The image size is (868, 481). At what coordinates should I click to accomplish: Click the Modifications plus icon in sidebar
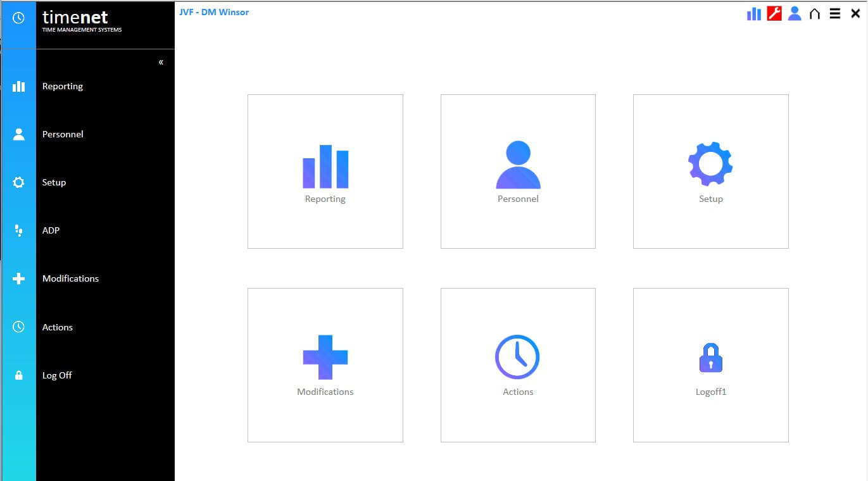(x=19, y=278)
